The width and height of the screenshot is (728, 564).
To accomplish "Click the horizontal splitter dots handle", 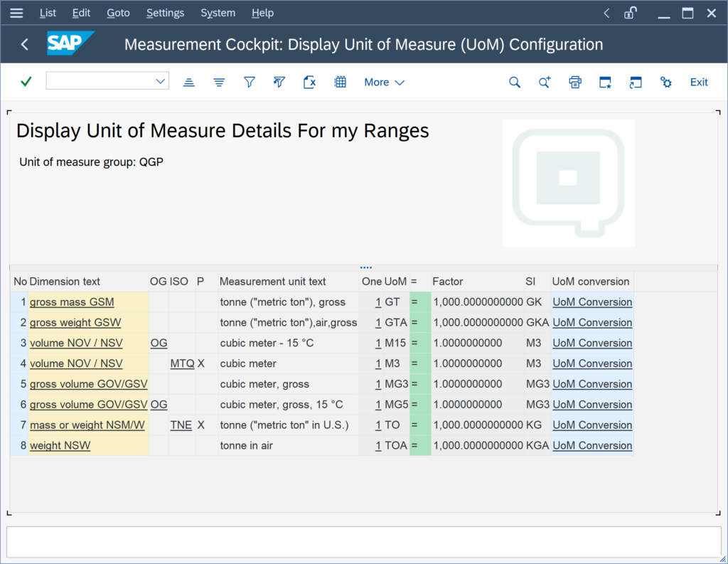I will (366, 267).
